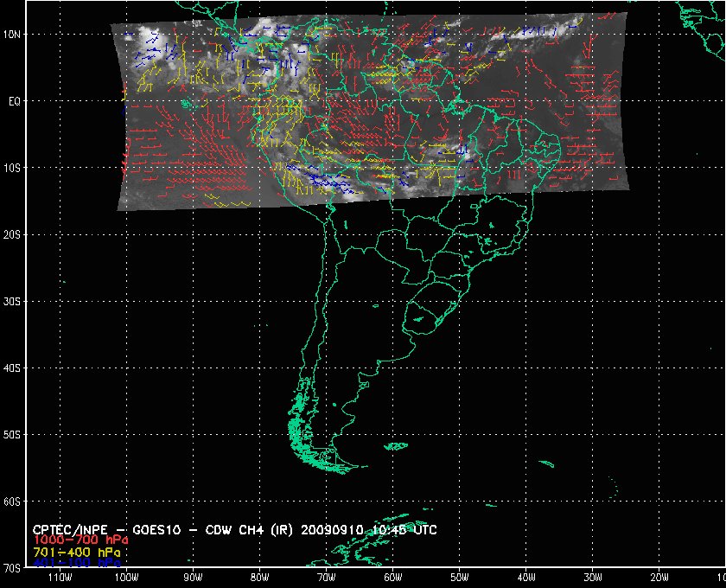Click the 40S latitude label
Image resolution: width=726 pixels, height=588 pixels.
click(12, 368)
